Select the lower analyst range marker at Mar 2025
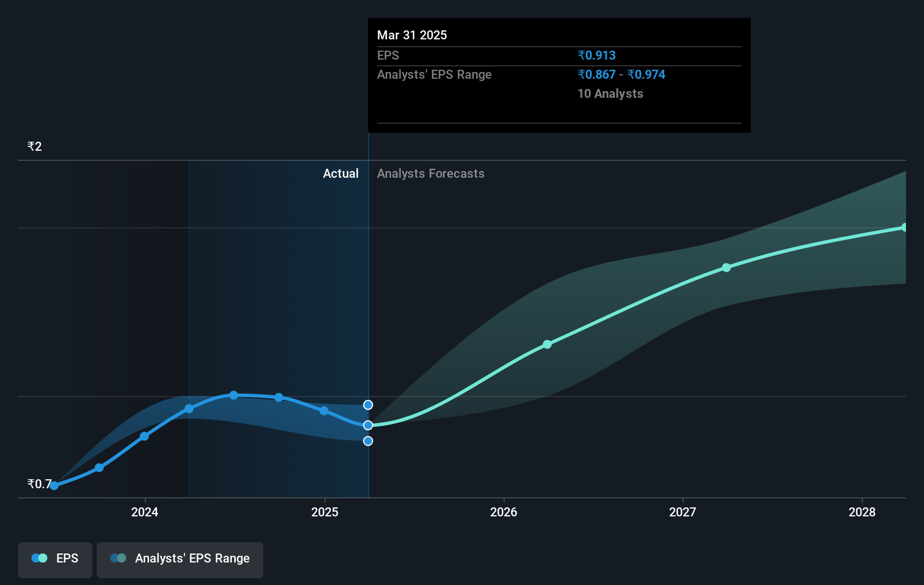924x585 pixels. 368,441
